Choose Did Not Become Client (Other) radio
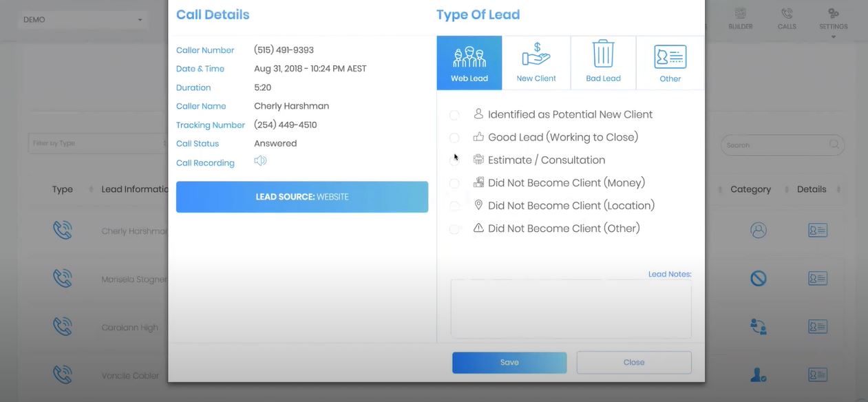The height and width of the screenshot is (402, 868). click(454, 229)
